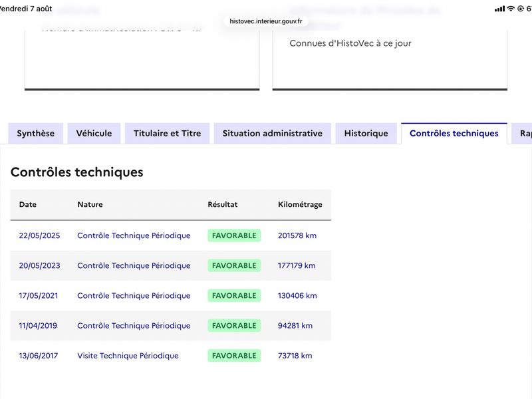532x399 pixels.
Task: Tap the rotation lock status icon
Action: point(521,9)
